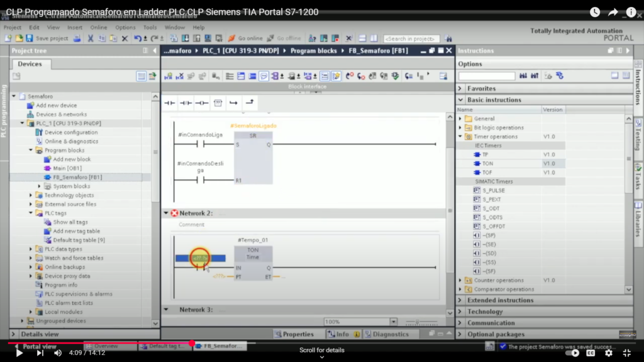Pick the S_OFFDT timer instruction

(x=494, y=226)
